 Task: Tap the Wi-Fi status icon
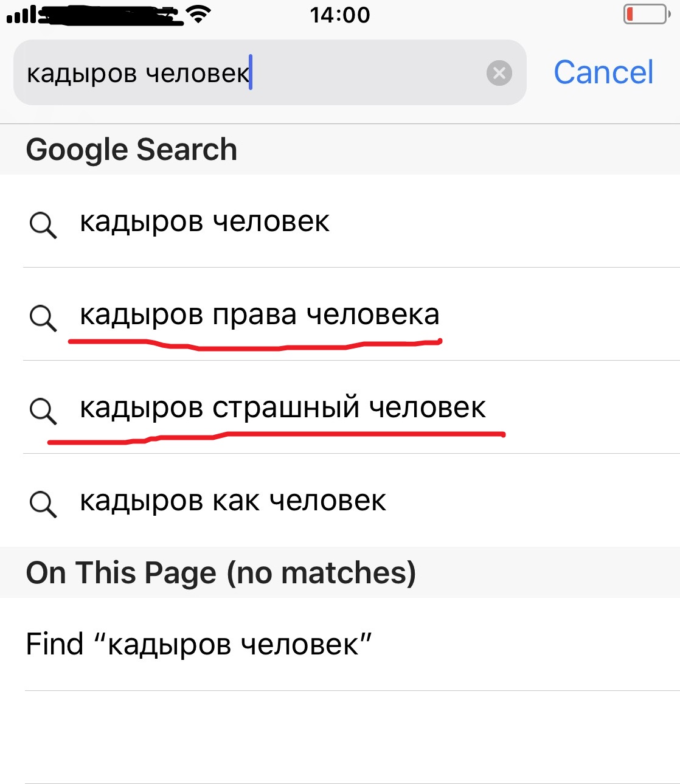198,14
